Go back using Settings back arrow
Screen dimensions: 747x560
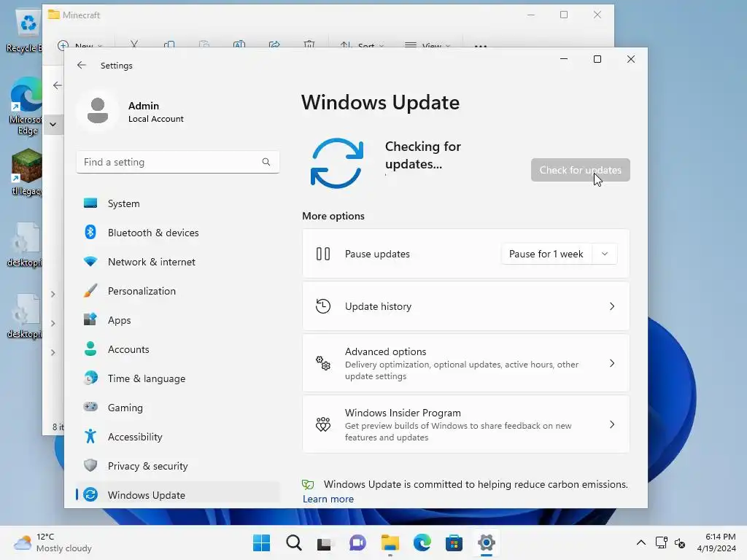[x=82, y=65]
